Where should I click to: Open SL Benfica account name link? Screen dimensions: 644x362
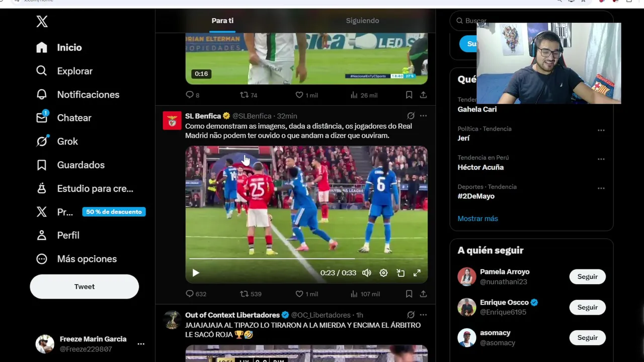203,116
